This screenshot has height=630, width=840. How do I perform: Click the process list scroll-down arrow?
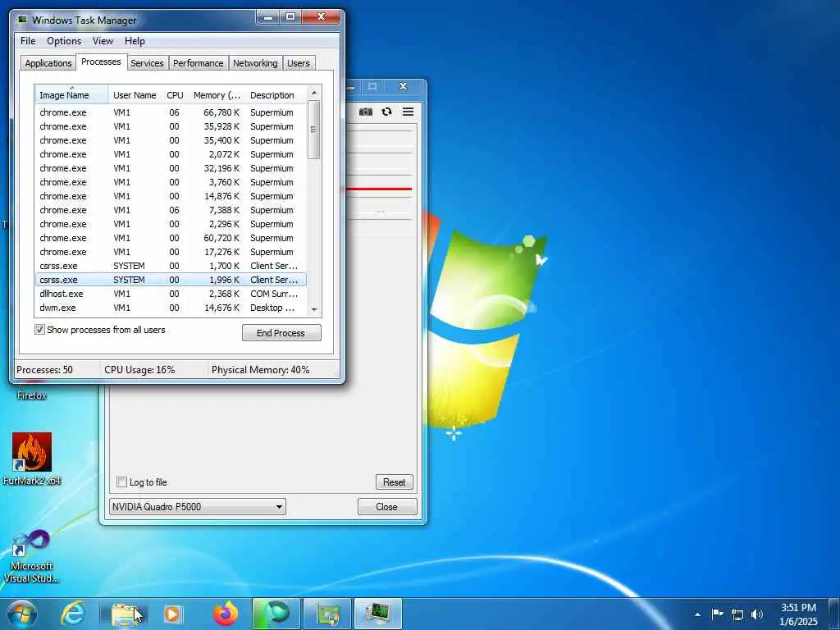click(x=314, y=309)
